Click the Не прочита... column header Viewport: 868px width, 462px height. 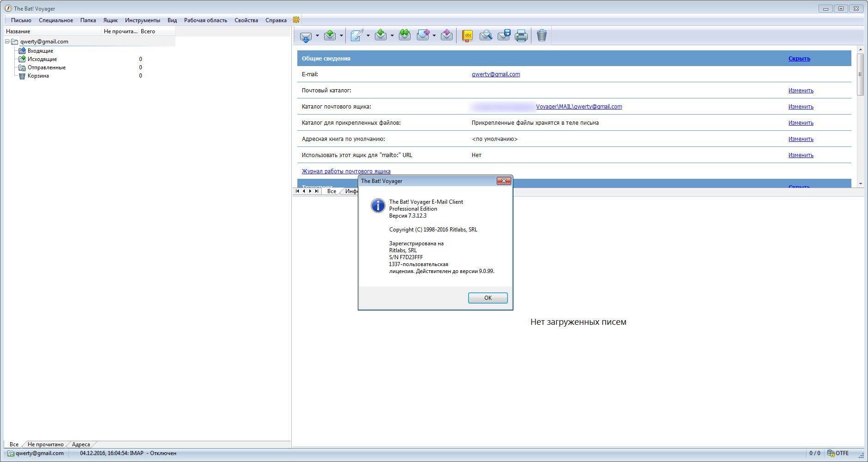(x=120, y=31)
